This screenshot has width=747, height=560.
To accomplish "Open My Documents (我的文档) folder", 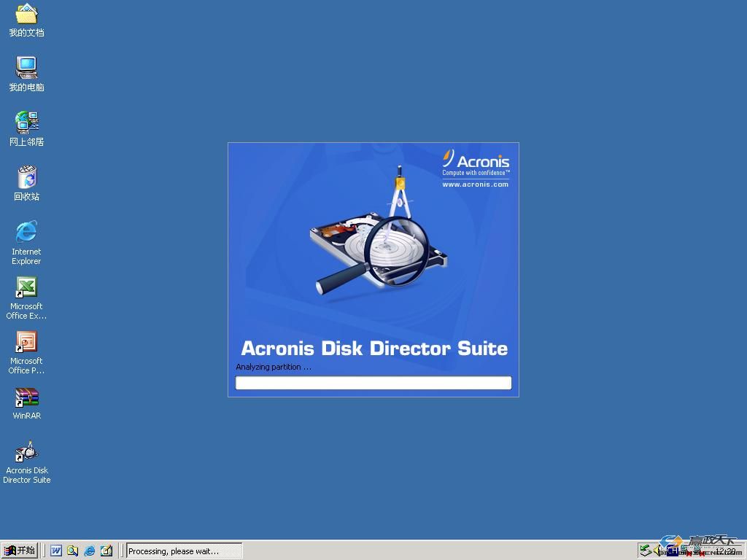I will click(27, 15).
